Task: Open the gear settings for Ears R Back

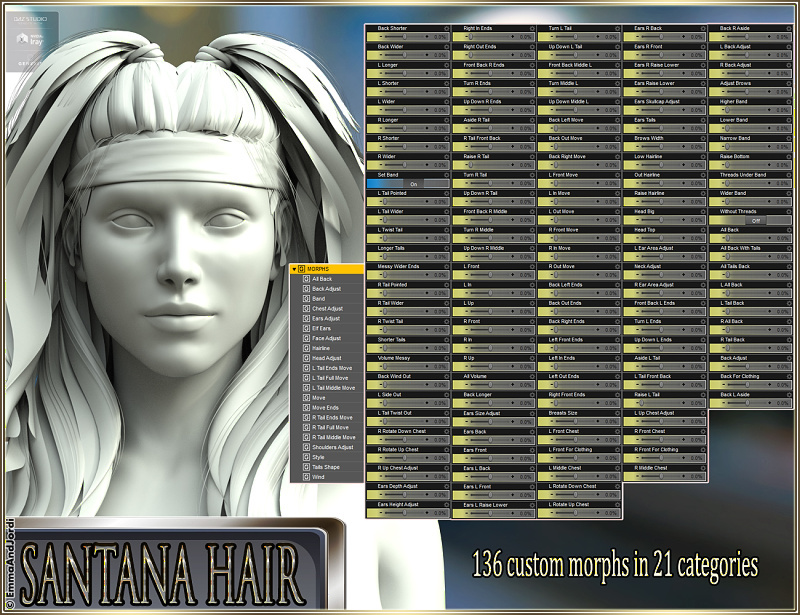Action: point(703,29)
